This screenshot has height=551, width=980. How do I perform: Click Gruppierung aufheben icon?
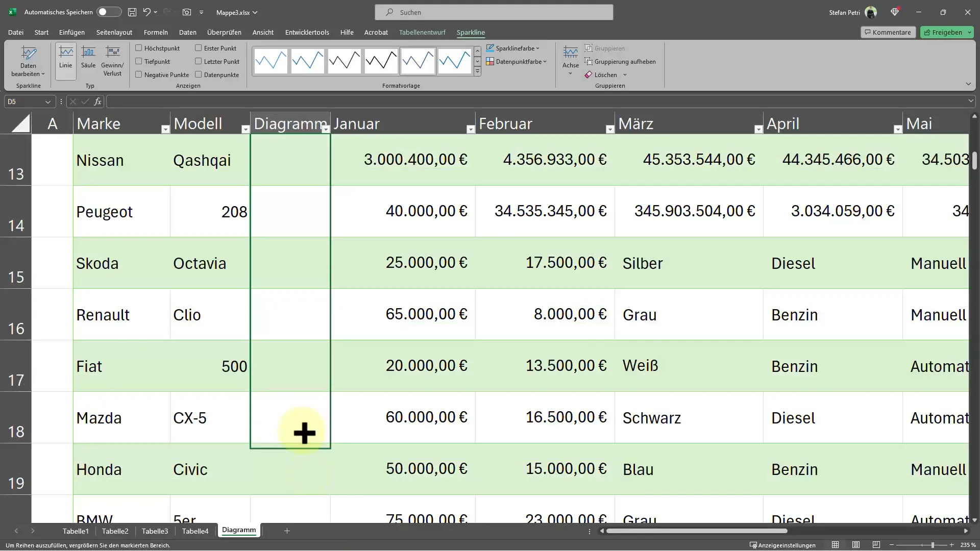pyautogui.click(x=589, y=62)
